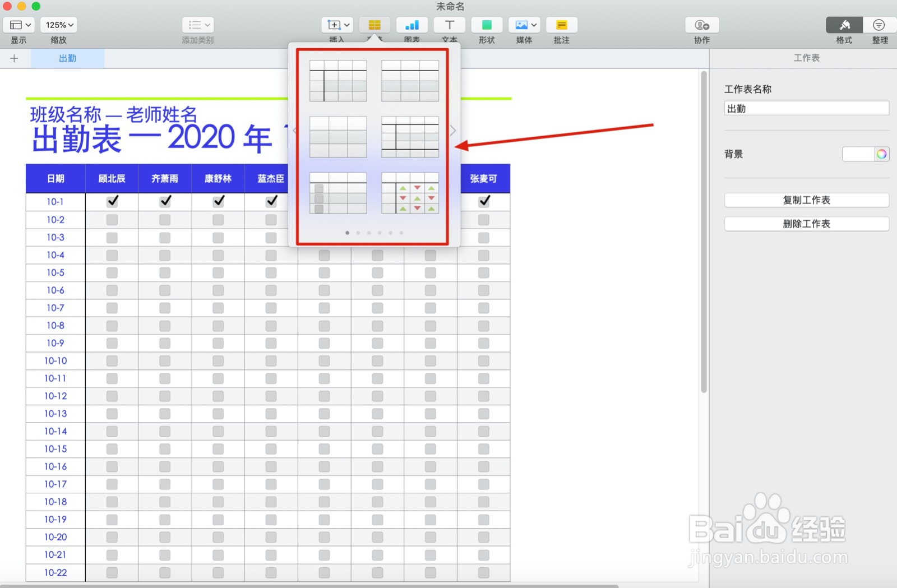Uncheck attendance checkbox for 顾北辰 on 10-1
This screenshot has width=897, height=588.
pyautogui.click(x=112, y=201)
